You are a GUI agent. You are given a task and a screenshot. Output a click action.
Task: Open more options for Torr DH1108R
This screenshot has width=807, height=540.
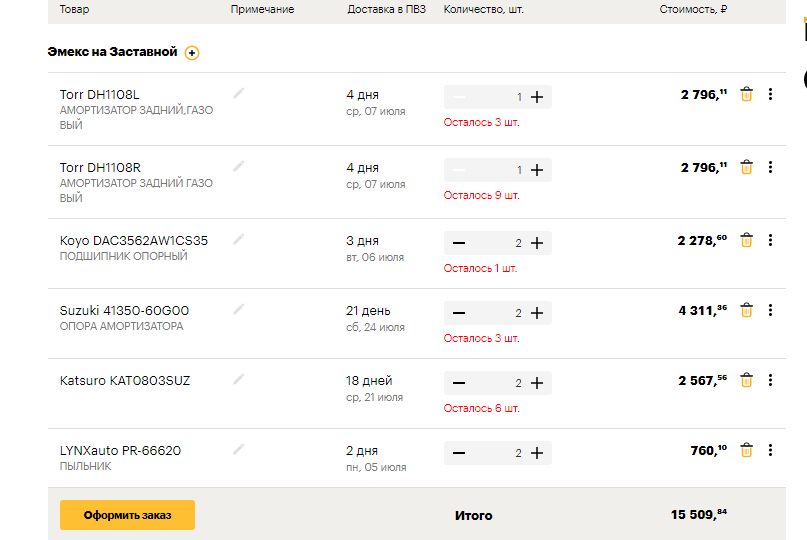click(x=770, y=167)
